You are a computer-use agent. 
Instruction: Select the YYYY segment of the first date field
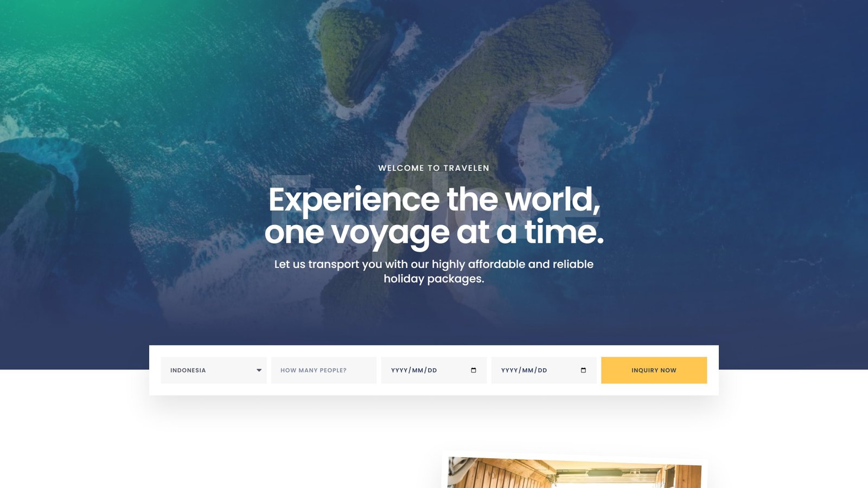(399, 370)
